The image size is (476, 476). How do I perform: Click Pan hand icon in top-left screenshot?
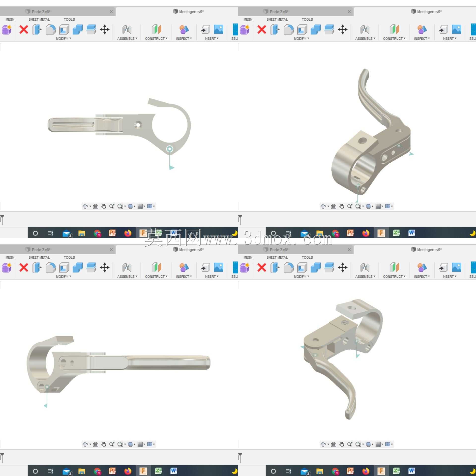click(x=104, y=206)
